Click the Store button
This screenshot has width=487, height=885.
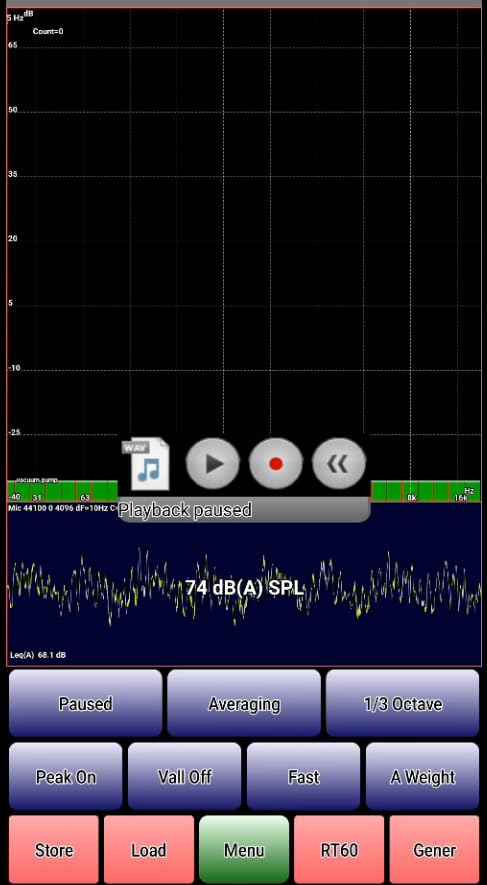[x=54, y=849]
